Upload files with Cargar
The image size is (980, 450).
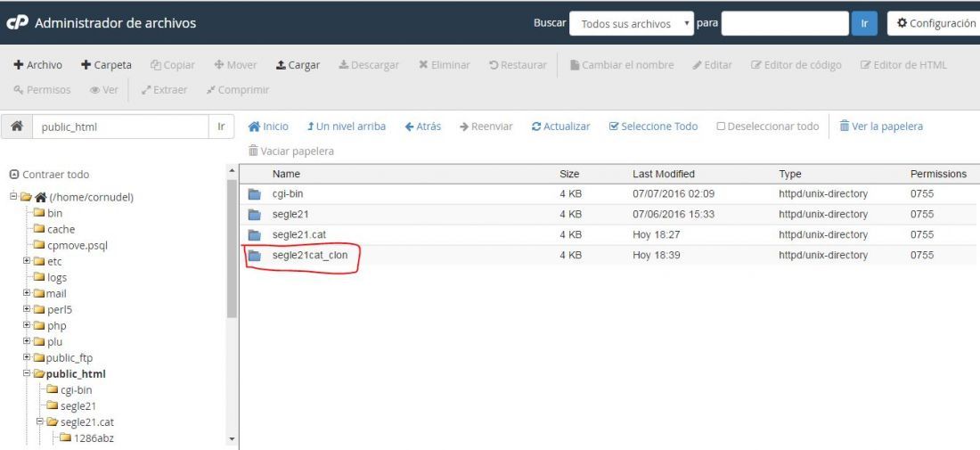coord(298,65)
